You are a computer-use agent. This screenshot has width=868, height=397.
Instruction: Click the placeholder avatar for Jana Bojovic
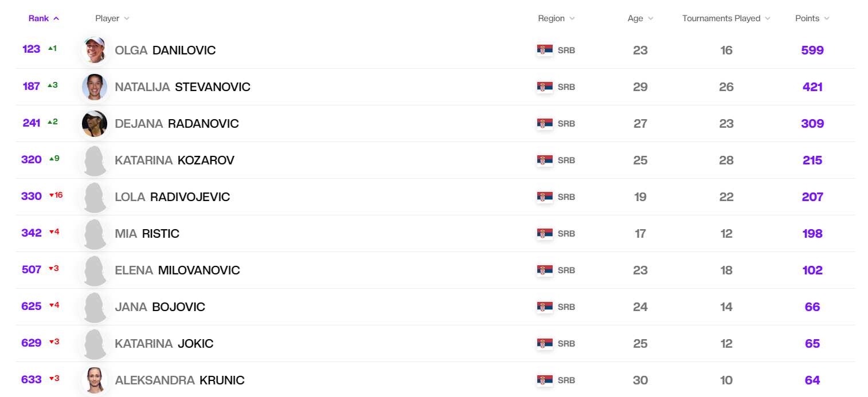[x=95, y=307]
